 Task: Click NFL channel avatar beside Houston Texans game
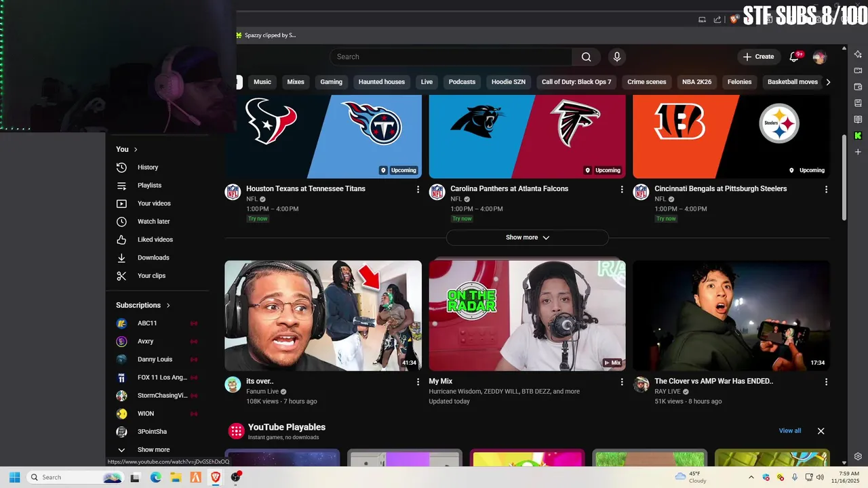tap(233, 192)
